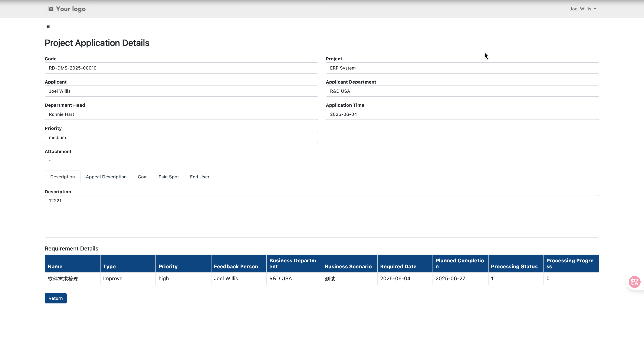Open the Pain Spot tab
The image size is (644, 350).
[168, 177]
